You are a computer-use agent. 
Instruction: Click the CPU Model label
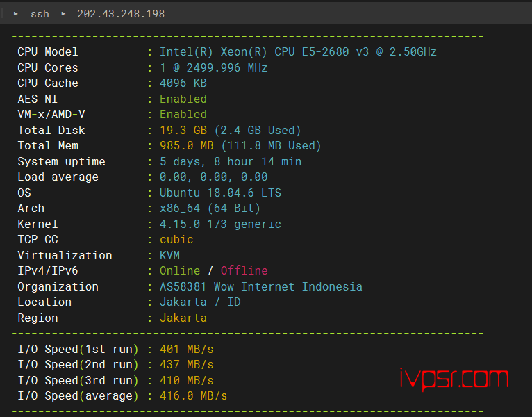pos(48,52)
